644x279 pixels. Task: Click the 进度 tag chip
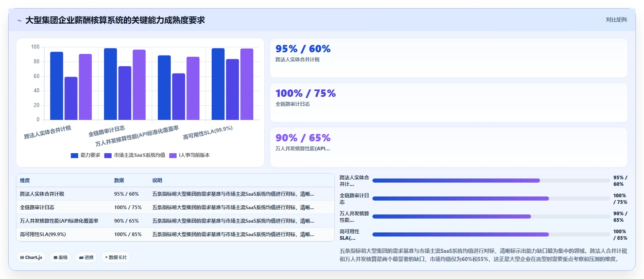[86, 257]
